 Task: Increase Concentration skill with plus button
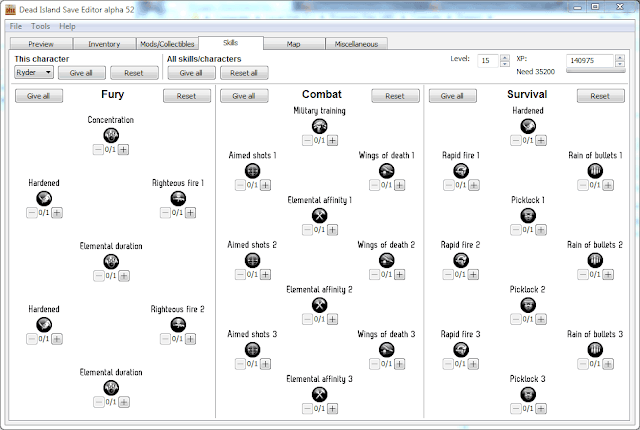(x=124, y=150)
